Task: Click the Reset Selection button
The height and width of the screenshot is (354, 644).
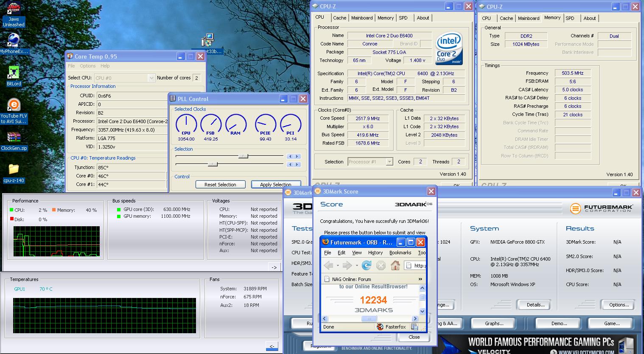Action: pyautogui.click(x=220, y=185)
